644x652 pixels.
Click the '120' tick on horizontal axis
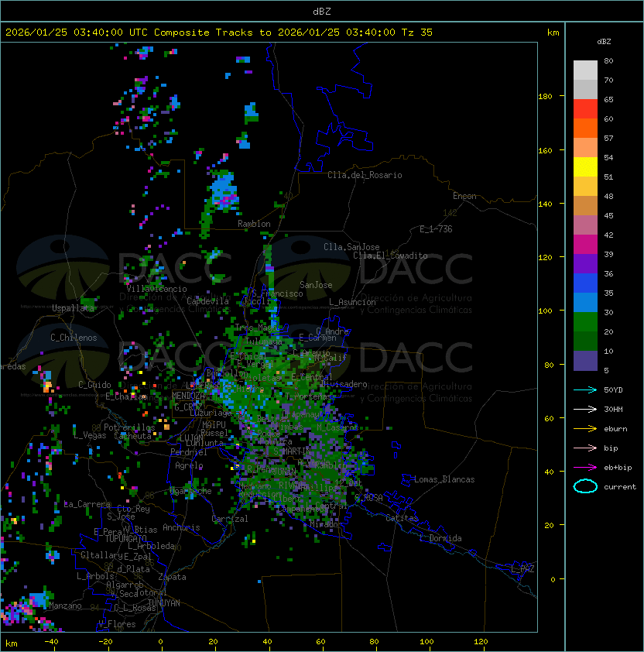481,642
